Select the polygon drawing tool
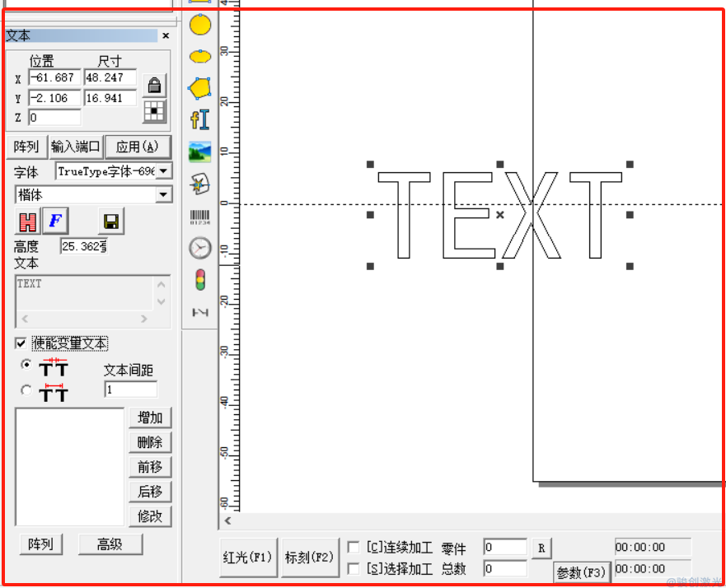The image size is (726, 588). click(x=200, y=88)
